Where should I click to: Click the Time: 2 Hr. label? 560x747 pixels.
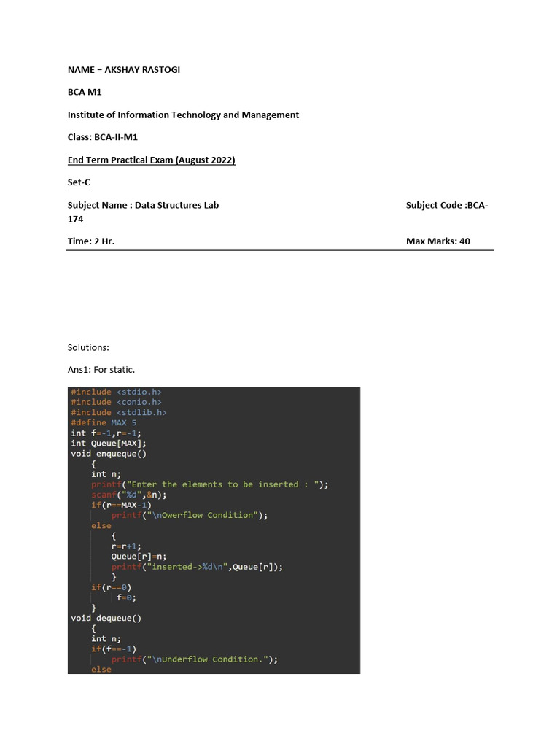pyautogui.click(x=91, y=241)
